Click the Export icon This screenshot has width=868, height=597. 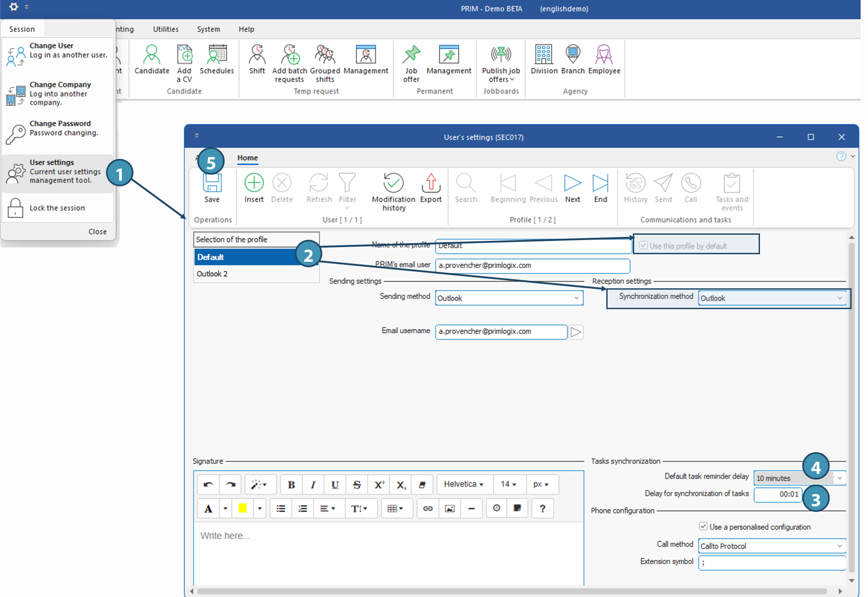(x=430, y=183)
